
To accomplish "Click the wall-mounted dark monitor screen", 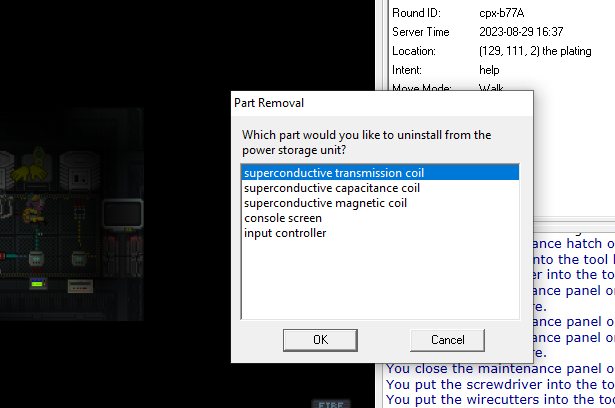I will click(123, 214).
